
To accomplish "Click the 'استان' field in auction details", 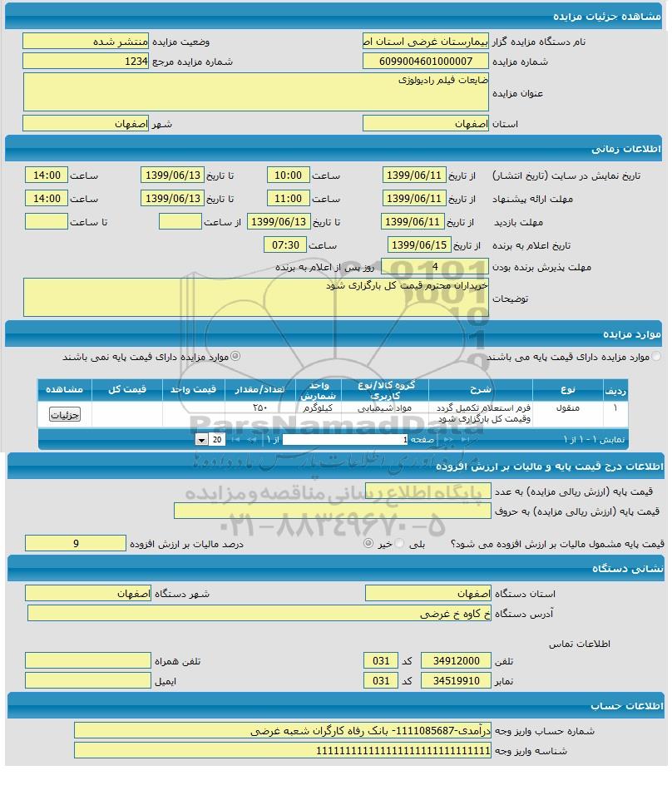I will (x=426, y=123).
